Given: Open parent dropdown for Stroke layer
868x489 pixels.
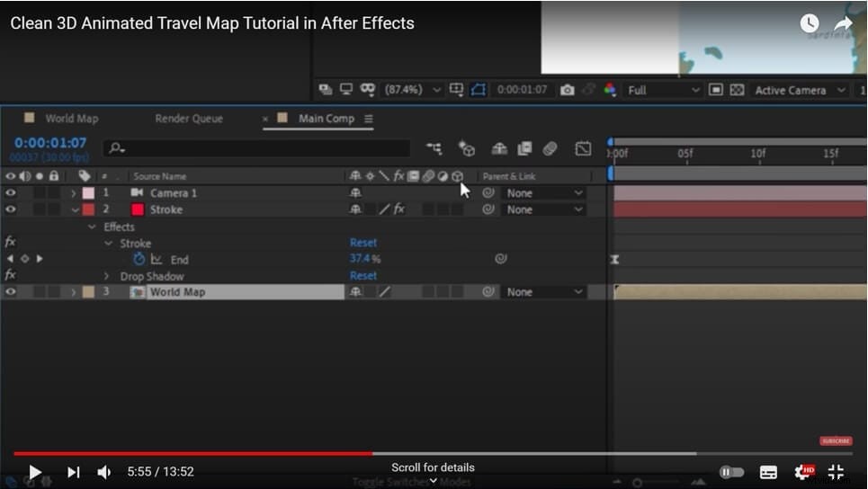Looking at the screenshot, I should click(x=543, y=209).
